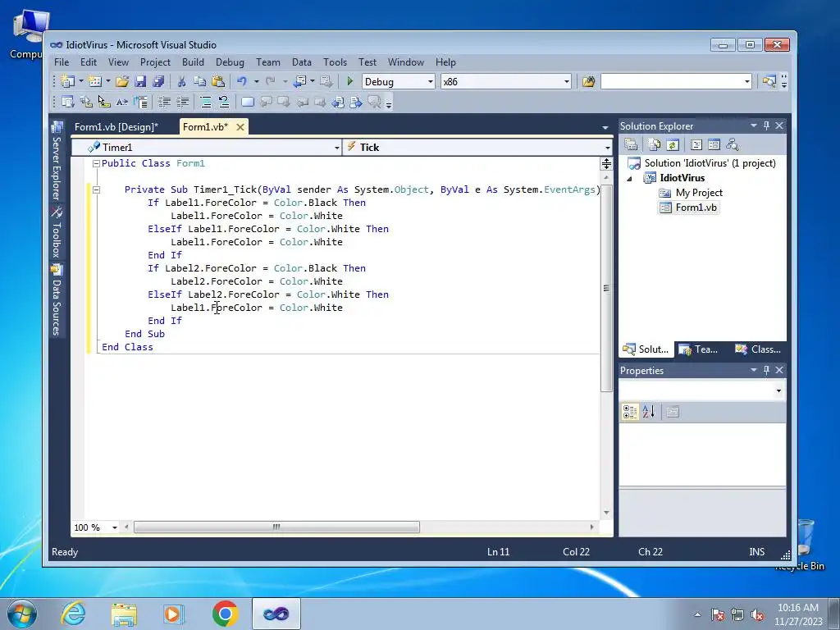Collapse the IdiotVirus project node
840x630 pixels.
tap(630, 178)
